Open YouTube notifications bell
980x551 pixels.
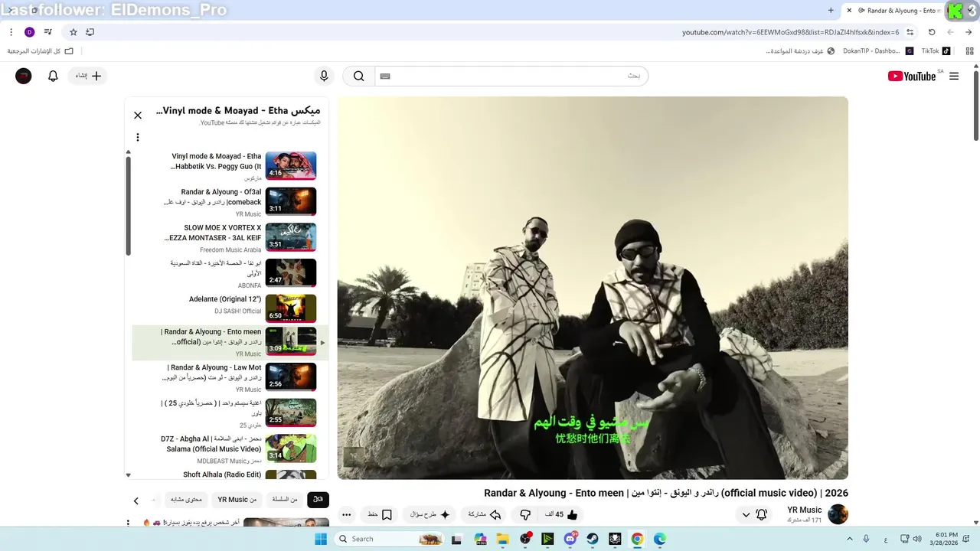point(53,76)
